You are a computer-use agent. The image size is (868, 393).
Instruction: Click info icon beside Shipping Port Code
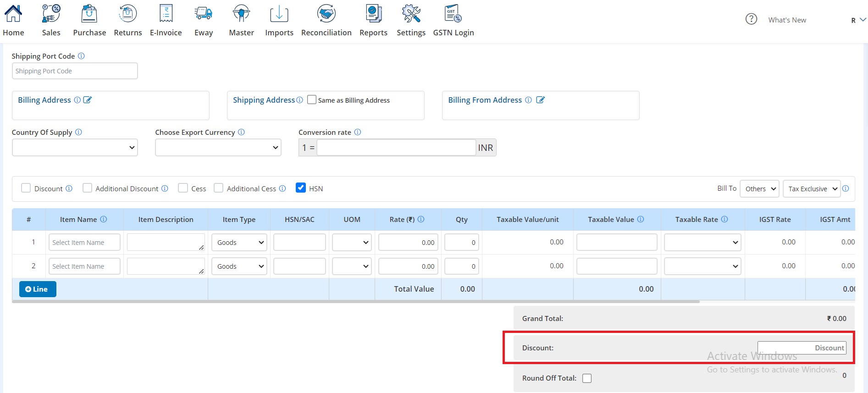point(81,56)
